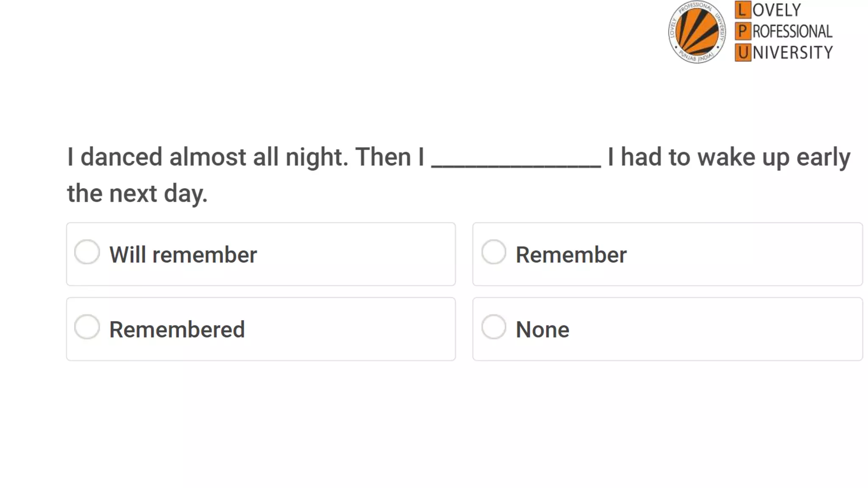Image resolution: width=868 pixels, height=488 pixels.
Task: Click the orange "U" logo block
Action: [743, 53]
